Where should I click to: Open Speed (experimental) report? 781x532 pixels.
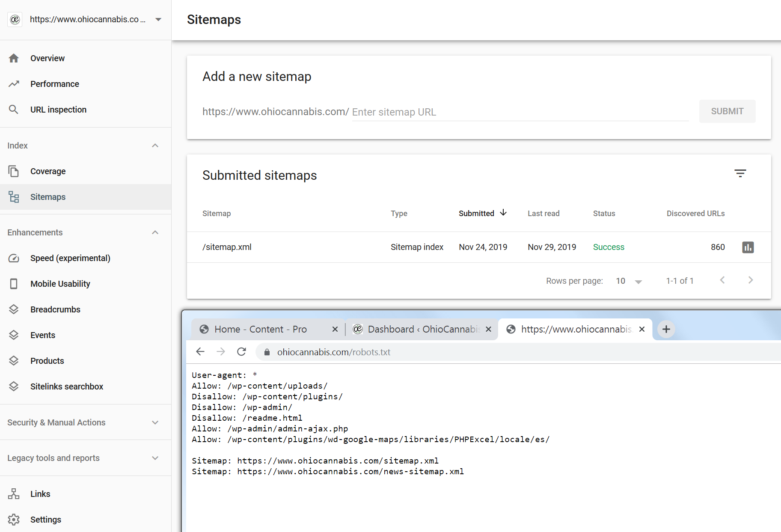(x=86, y=258)
